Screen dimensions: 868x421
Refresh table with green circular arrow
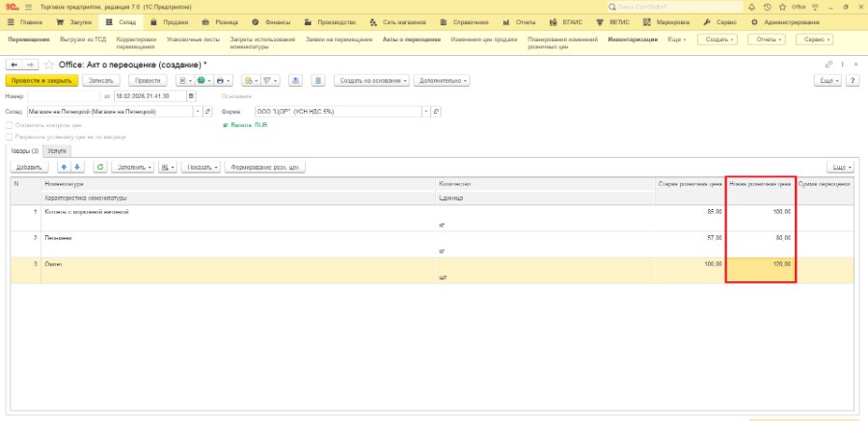coord(100,167)
